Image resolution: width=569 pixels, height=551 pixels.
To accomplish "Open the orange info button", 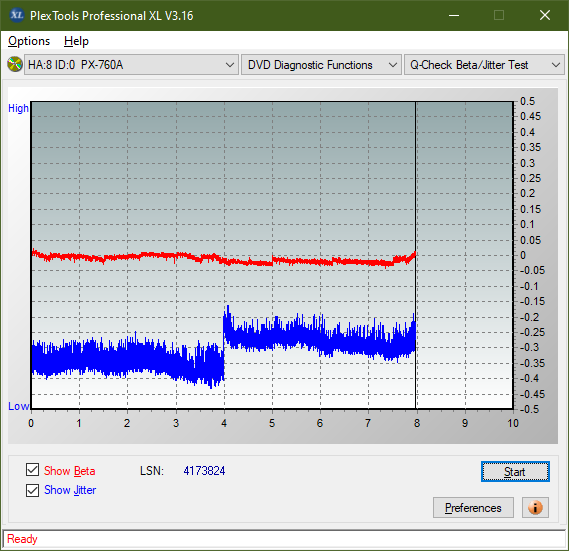I will [535, 507].
